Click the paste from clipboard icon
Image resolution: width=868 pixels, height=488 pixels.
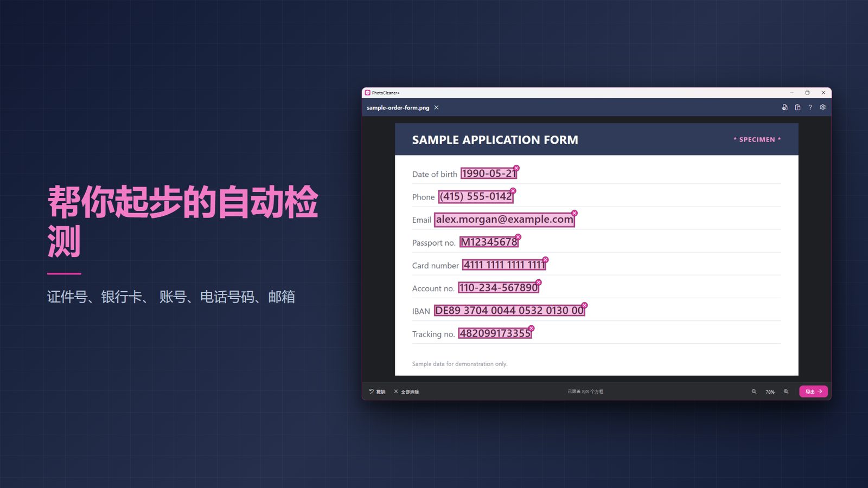coord(797,107)
